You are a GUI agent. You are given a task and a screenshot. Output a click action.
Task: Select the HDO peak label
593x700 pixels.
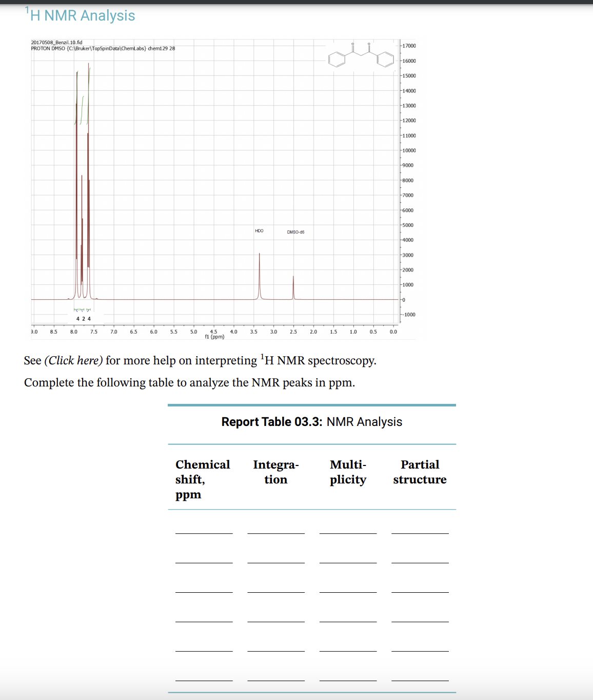coord(259,231)
